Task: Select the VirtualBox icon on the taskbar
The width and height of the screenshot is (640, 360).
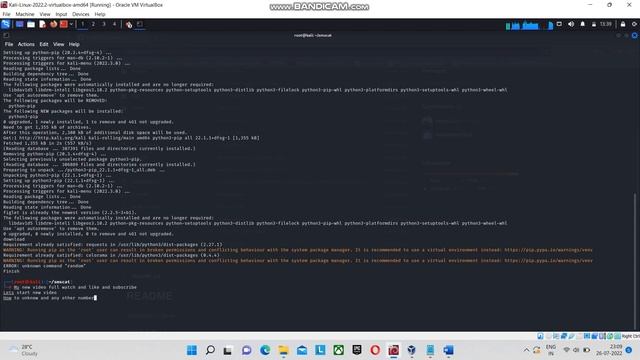Action: click(x=411, y=350)
